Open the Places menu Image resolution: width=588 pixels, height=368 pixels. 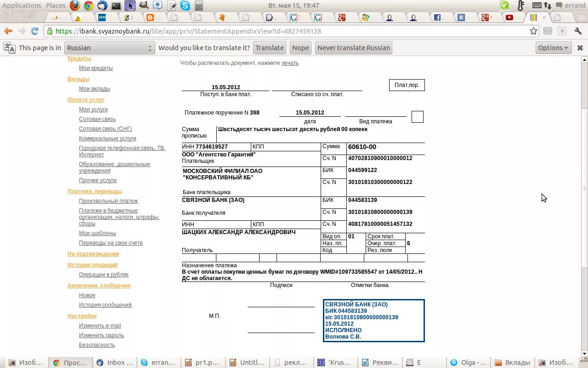point(56,6)
